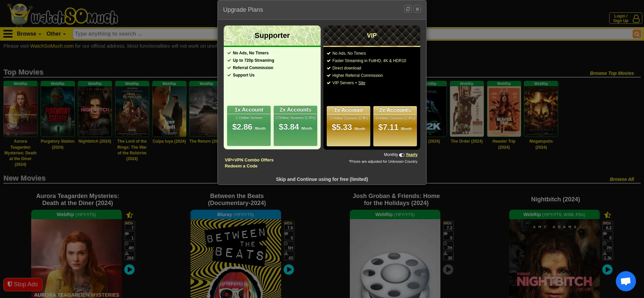Viewport: 644px width, 298px height.
Task: Skip and continue using for free
Action: point(322,179)
